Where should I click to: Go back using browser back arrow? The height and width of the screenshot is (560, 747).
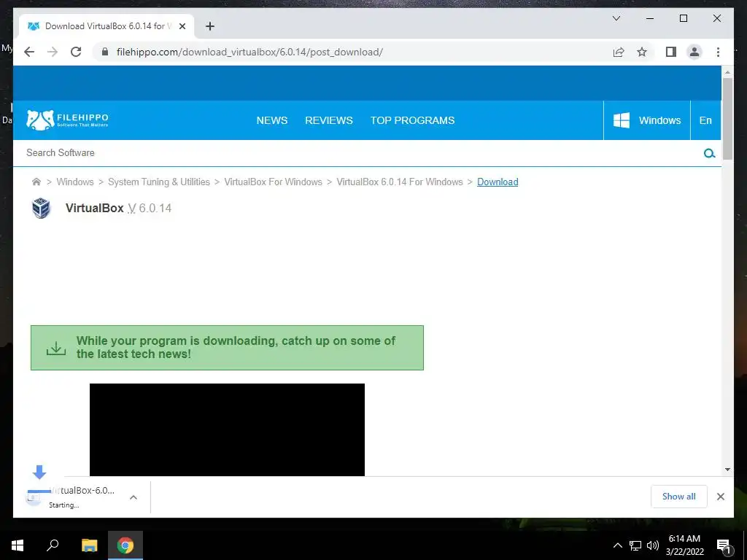(x=29, y=52)
